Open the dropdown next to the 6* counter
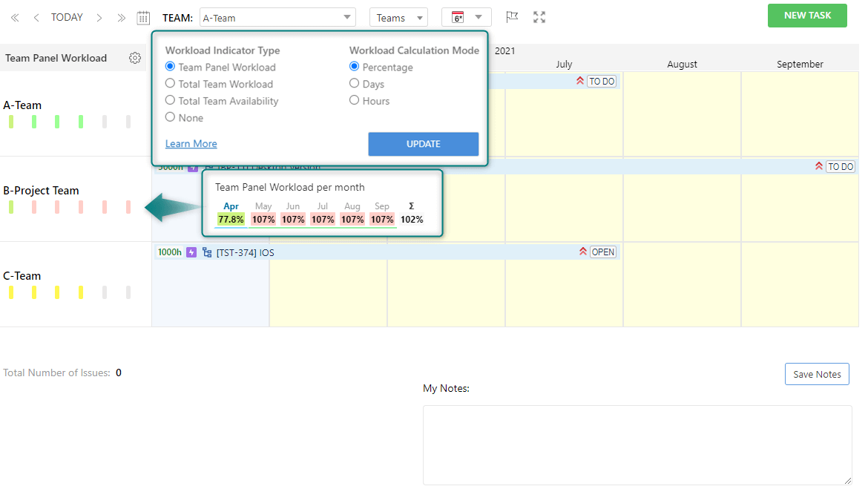Screen dimensions: 868x489 pos(479,16)
